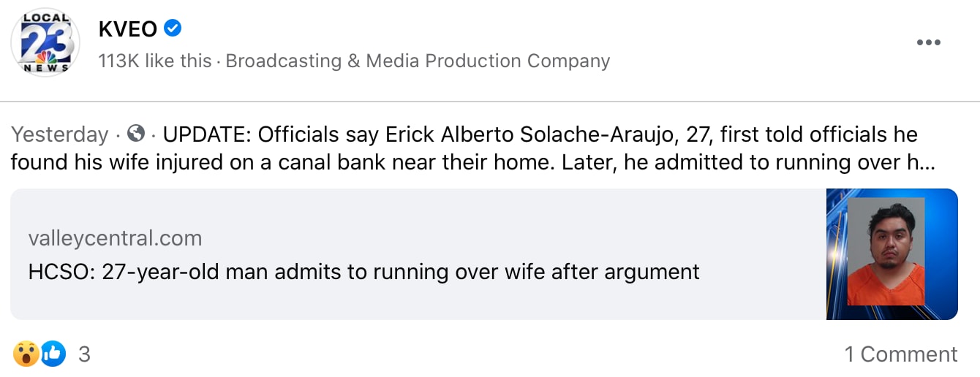Open the KVEO page name link
Screen dimensions: 980x377
(128, 29)
